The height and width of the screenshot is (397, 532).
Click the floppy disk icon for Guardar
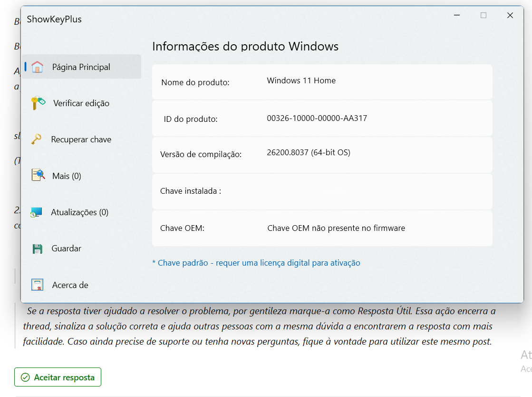tap(38, 248)
